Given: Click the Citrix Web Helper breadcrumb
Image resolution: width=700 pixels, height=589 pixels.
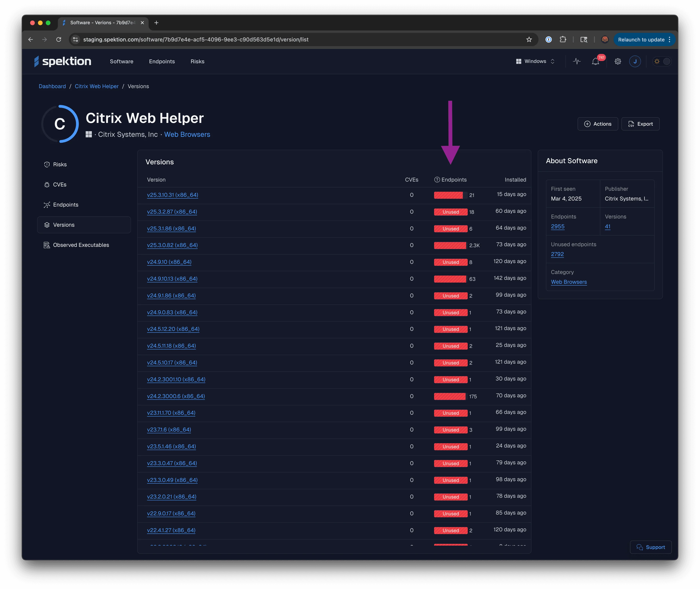Looking at the screenshot, I should click(x=97, y=86).
